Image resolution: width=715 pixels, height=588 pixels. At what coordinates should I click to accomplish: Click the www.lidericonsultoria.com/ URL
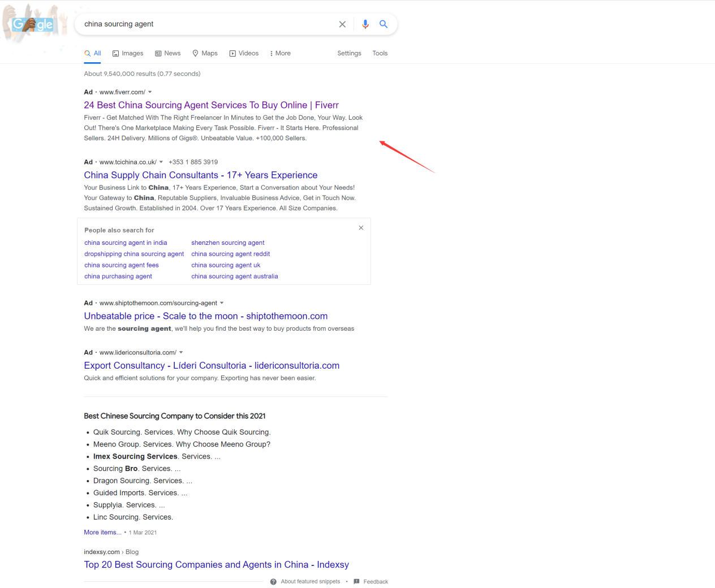click(x=138, y=353)
